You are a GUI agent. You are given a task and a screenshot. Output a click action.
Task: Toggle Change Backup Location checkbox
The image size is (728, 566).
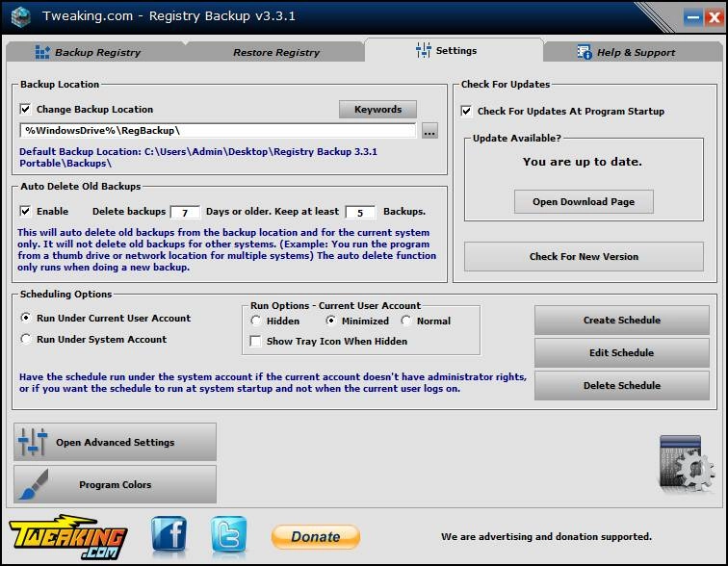(25, 109)
